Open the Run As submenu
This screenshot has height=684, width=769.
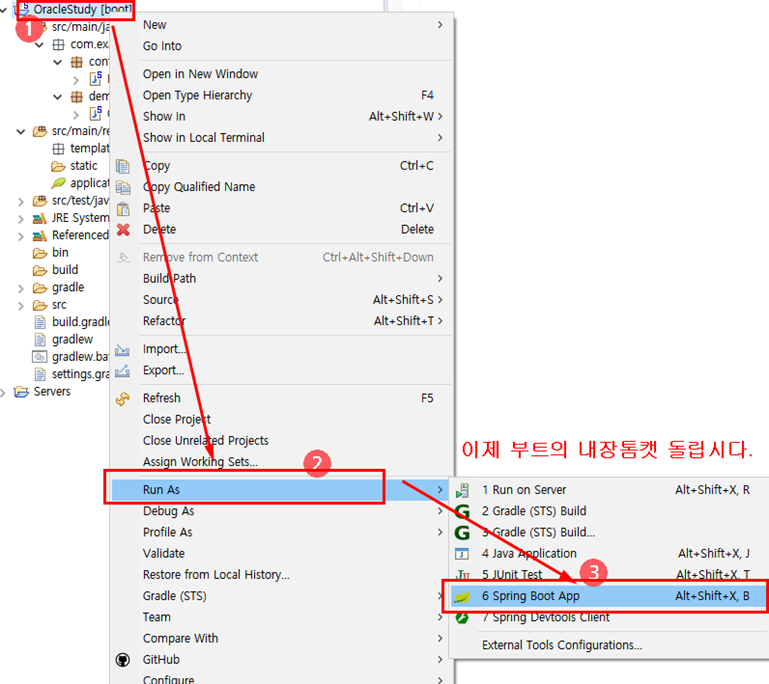pyautogui.click(x=281, y=489)
